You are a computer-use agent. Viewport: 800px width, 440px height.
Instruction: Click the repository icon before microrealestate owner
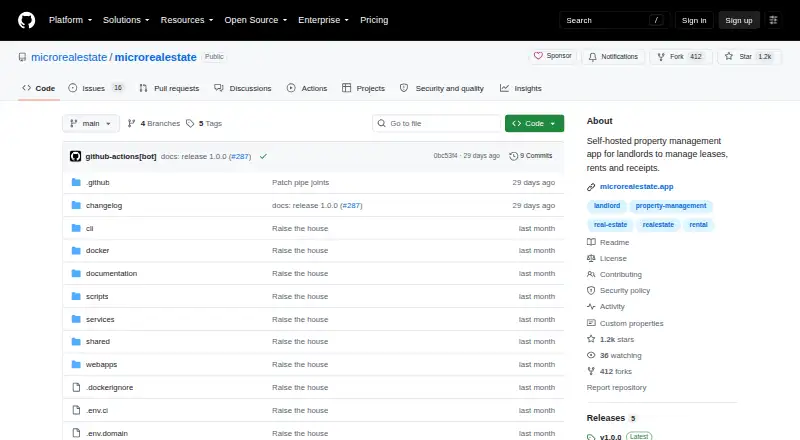[x=22, y=57]
